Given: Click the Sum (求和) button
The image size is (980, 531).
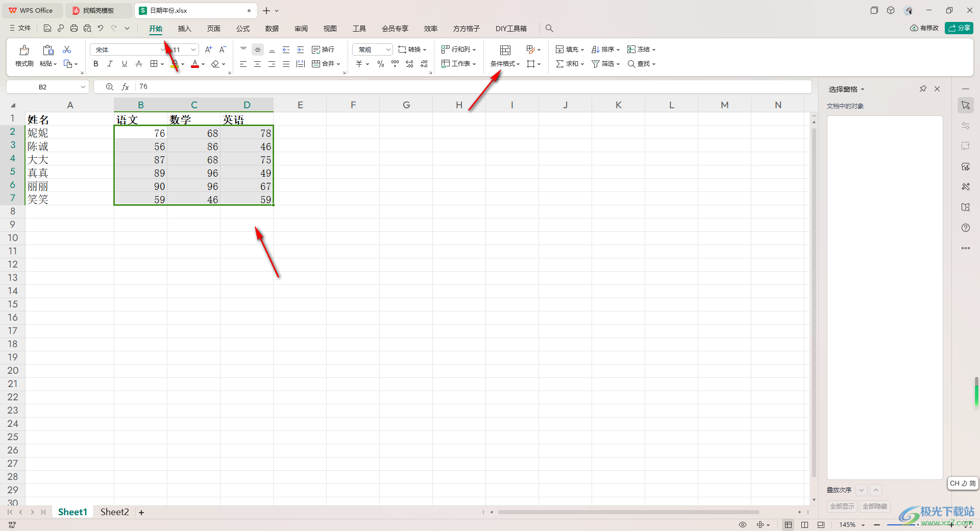Looking at the screenshot, I should point(570,64).
